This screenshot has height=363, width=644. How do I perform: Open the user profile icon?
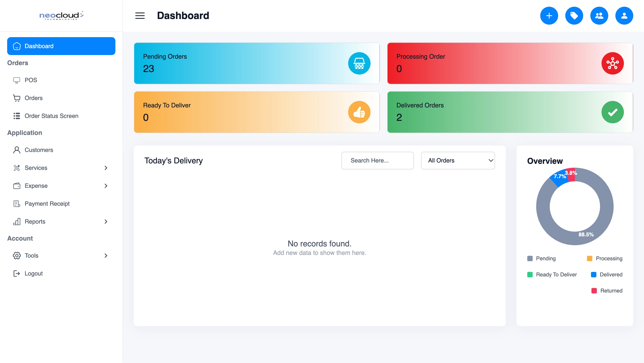(x=624, y=16)
